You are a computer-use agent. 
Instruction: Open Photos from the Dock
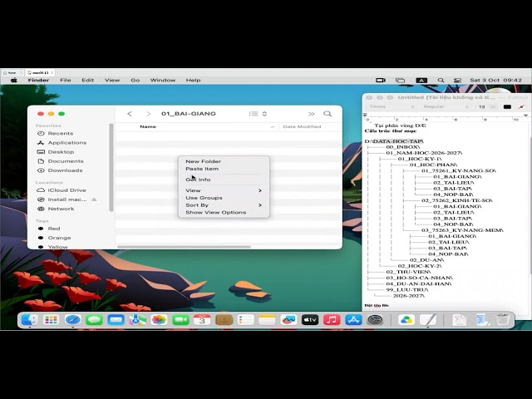click(x=159, y=319)
